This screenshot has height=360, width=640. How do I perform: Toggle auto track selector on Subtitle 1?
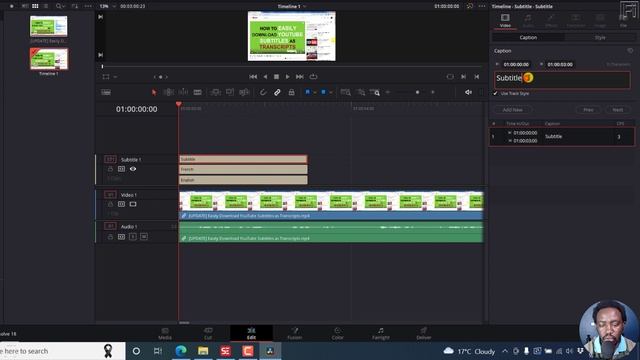[122, 169]
